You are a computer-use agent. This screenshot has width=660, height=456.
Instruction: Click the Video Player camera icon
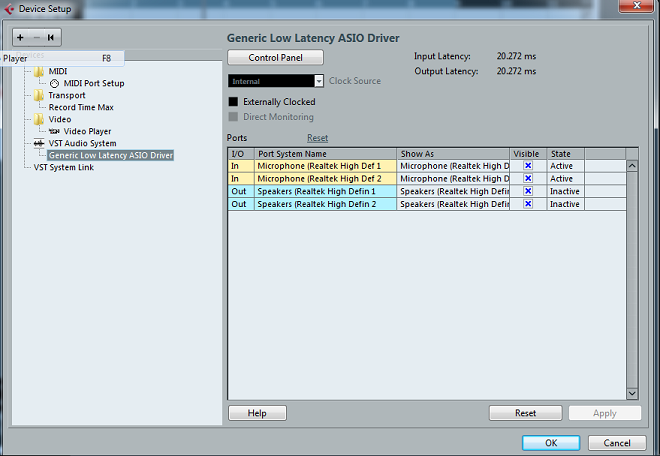(x=54, y=131)
